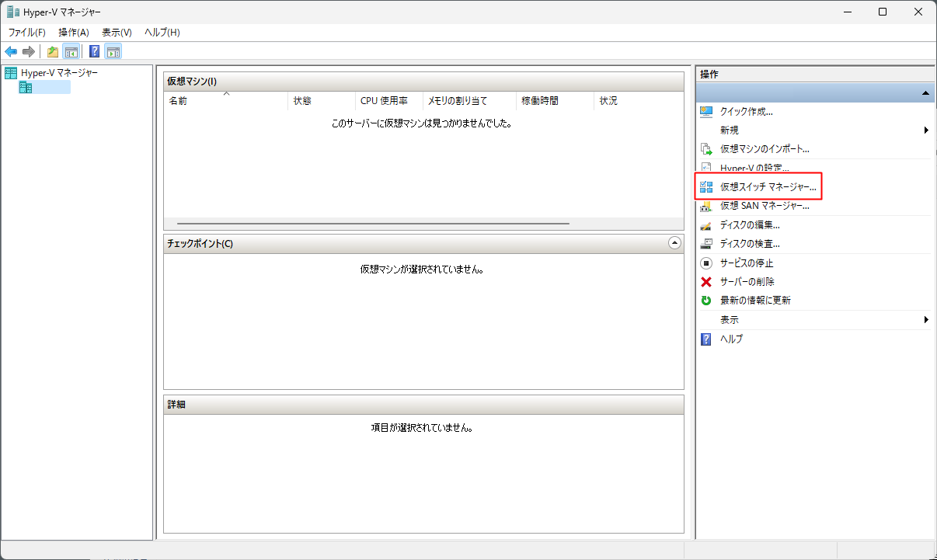Screen dimensions: 937x560
Task: Click the blue Back arrow in toolbar
Action: tap(11, 52)
